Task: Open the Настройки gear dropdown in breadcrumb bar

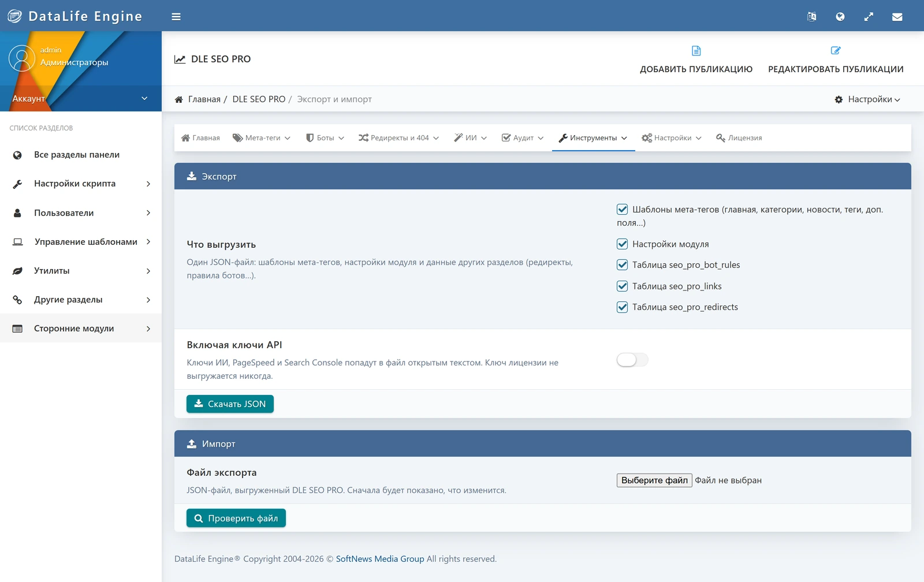Action: point(867,99)
